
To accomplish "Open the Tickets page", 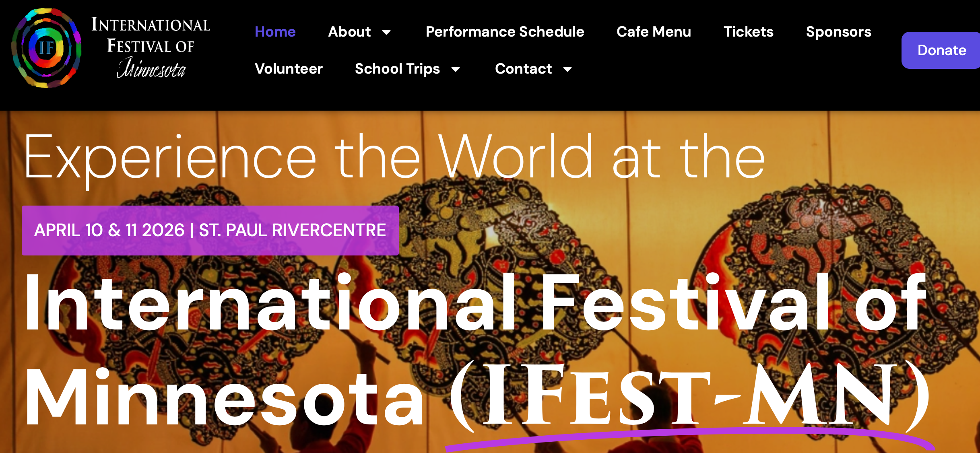I will (x=749, y=32).
